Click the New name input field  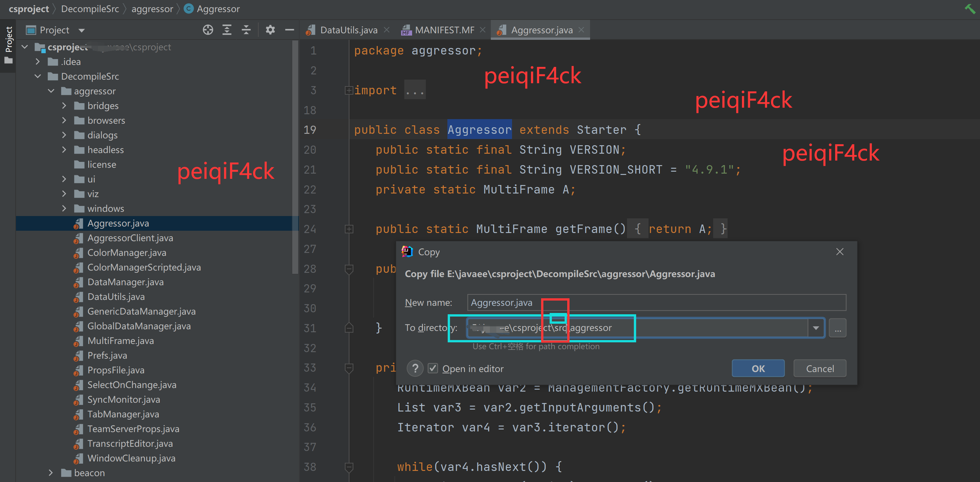coord(656,303)
